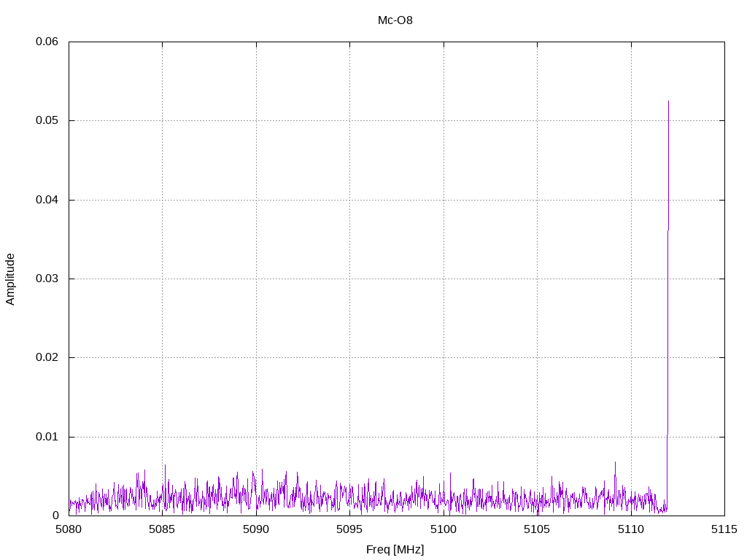Click the Freq [MHz] axis label
The height and width of the screenshot is (560, 747).
pyautogui.click(x=395, y=550)
